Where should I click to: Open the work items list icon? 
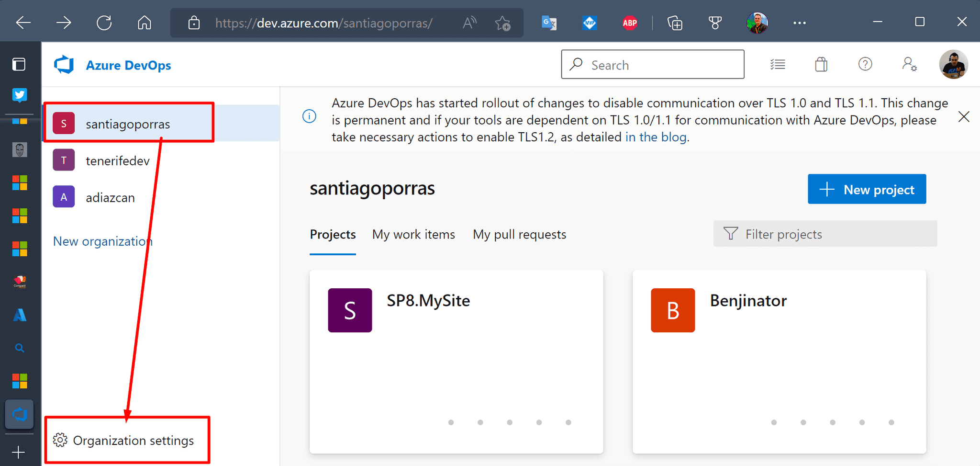[778, 64]
